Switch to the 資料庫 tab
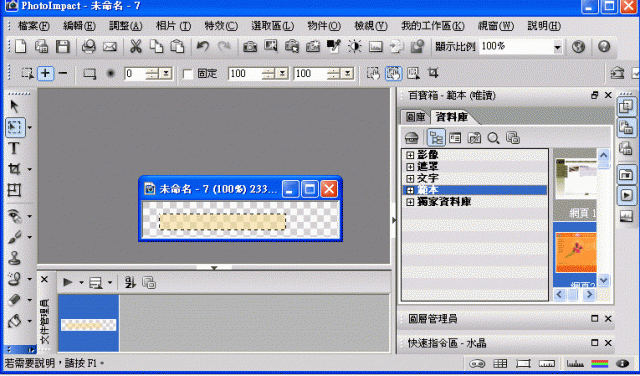The height and width of the screenshot is (376, 640). 451,117
